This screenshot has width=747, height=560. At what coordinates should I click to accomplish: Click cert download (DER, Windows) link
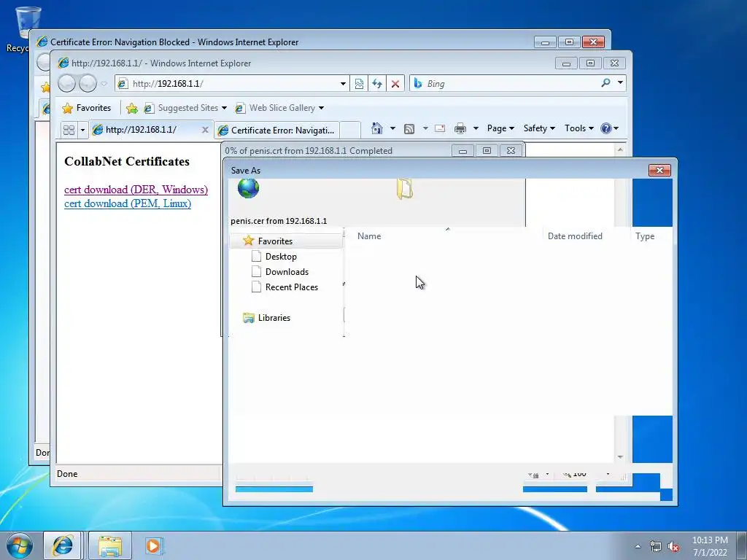click(x=136, y=190)
